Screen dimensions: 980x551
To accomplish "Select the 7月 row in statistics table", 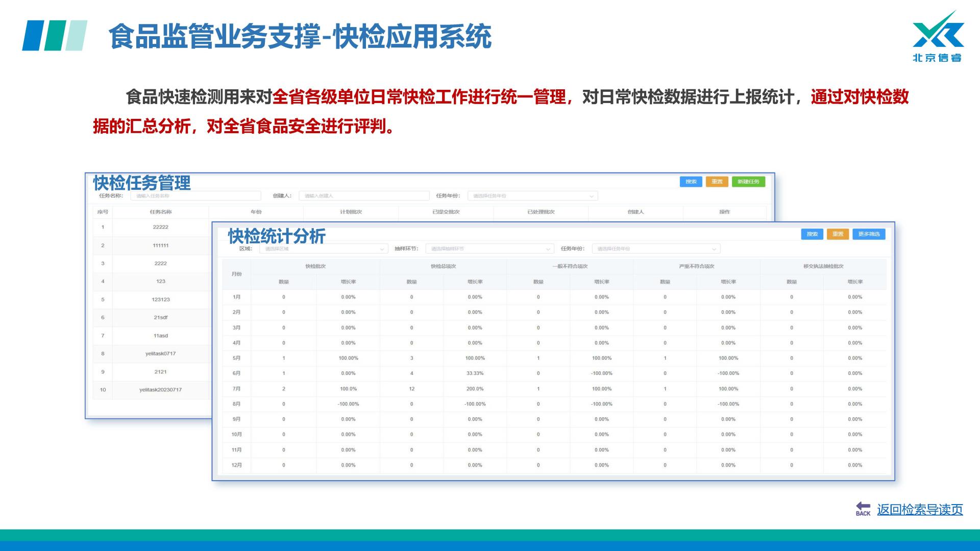I will pyautogui.click(x=236, y=389).
